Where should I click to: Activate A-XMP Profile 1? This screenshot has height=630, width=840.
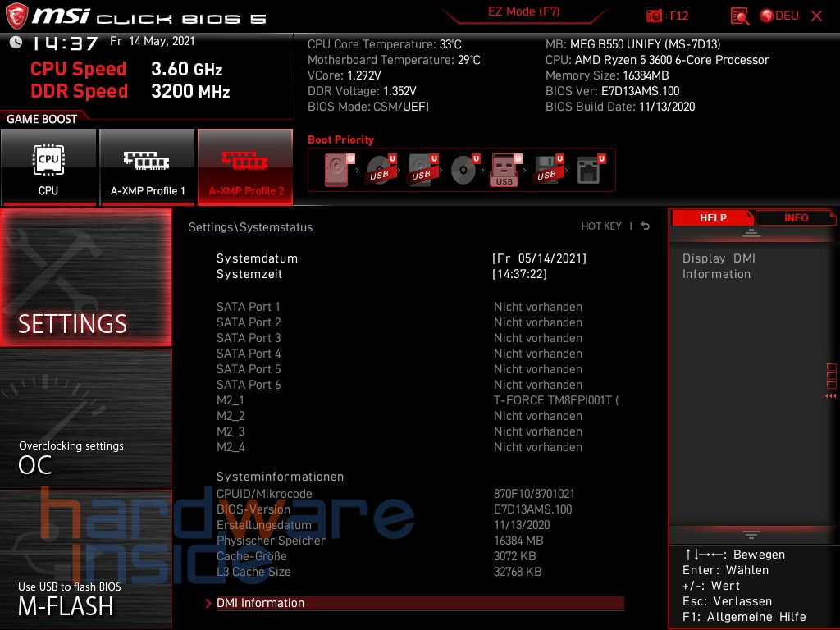click(148, 167)
